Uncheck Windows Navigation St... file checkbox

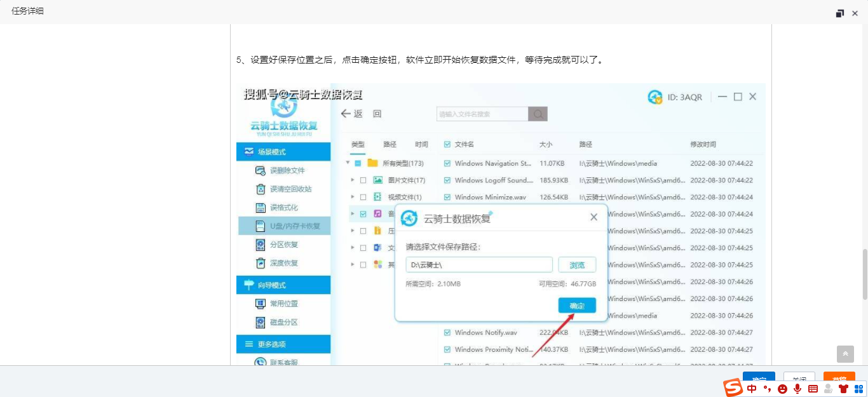coord(447,163)
